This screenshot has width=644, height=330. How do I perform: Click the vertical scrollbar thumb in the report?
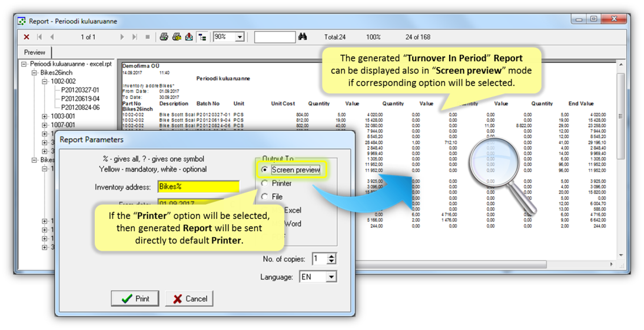(620, 116)
